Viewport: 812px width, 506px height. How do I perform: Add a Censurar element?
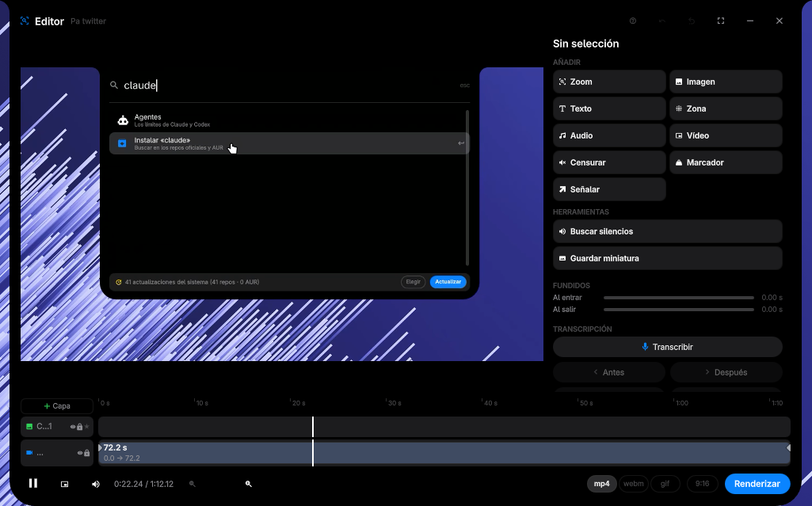(609, 162)
